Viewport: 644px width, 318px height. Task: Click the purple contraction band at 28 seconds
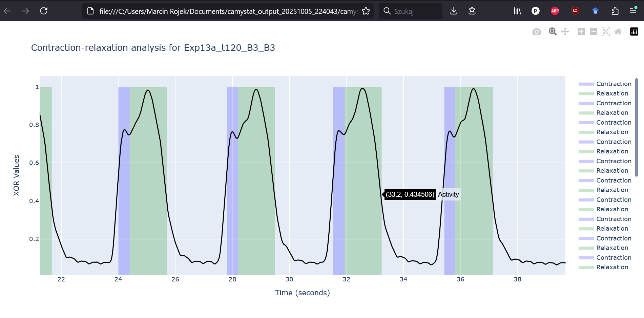click(x=232, y=181)
